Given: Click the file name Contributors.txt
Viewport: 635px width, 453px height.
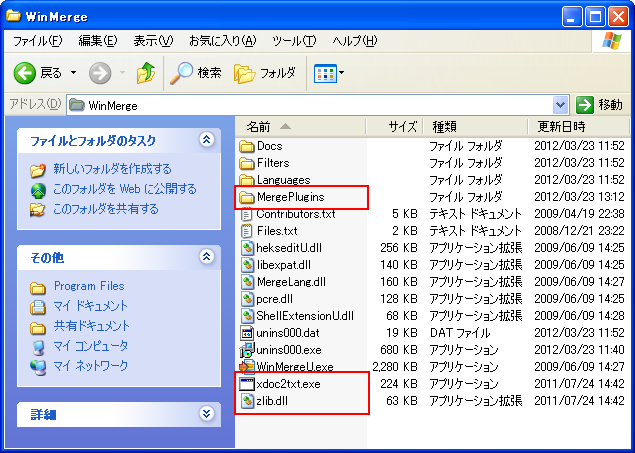Looking at the screenshot, I should point(296,214).
